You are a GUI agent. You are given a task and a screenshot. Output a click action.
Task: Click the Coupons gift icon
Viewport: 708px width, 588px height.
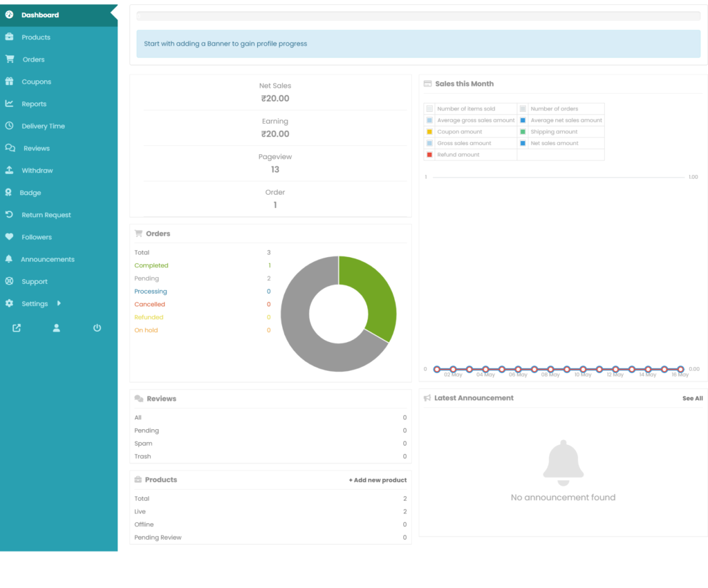point(9,82)
